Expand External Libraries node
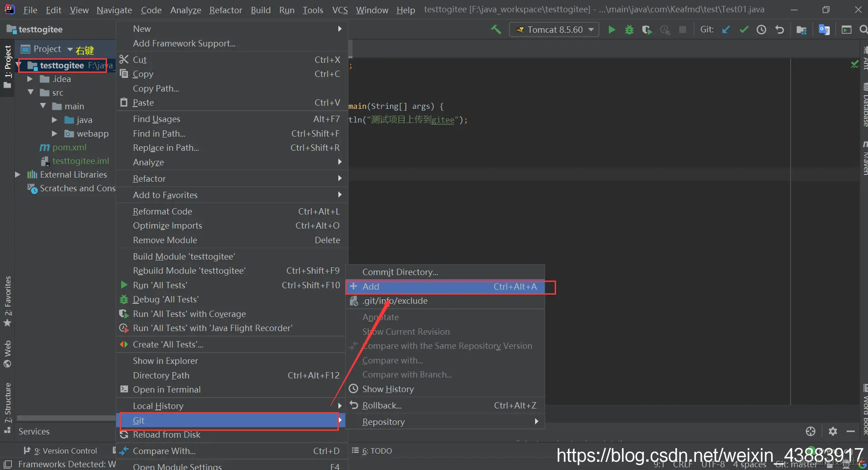 pos(18,174)
